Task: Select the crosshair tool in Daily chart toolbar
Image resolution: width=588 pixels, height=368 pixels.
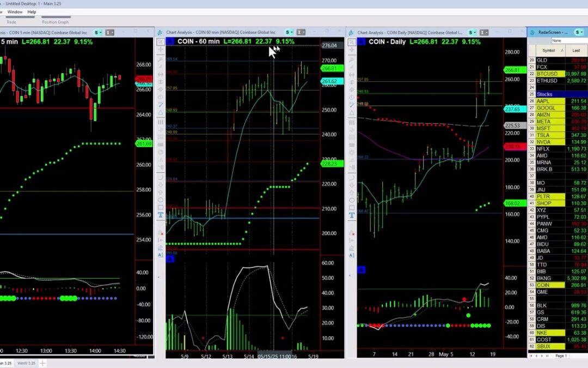Action: click(x=352, y=50)
